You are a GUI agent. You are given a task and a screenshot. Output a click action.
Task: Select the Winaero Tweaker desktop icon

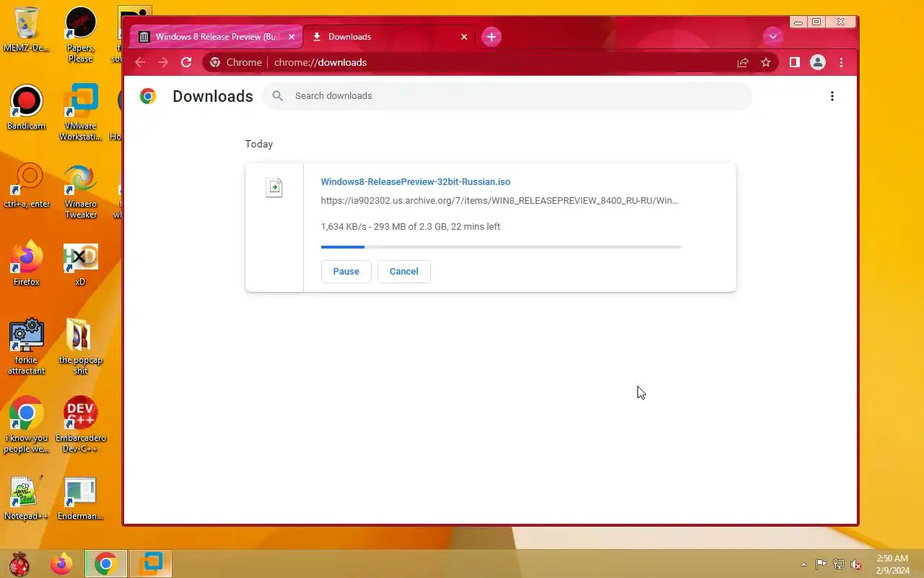80,191
